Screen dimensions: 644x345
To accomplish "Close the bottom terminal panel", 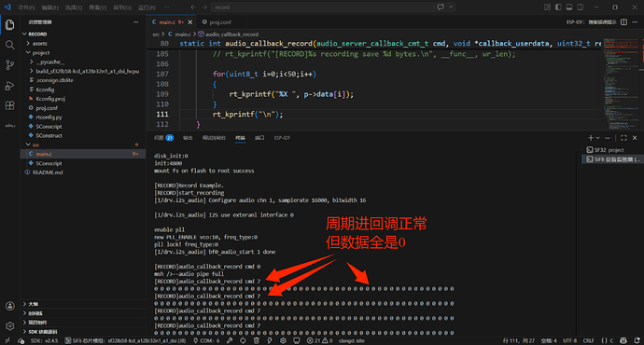I will tap(635, 138).
